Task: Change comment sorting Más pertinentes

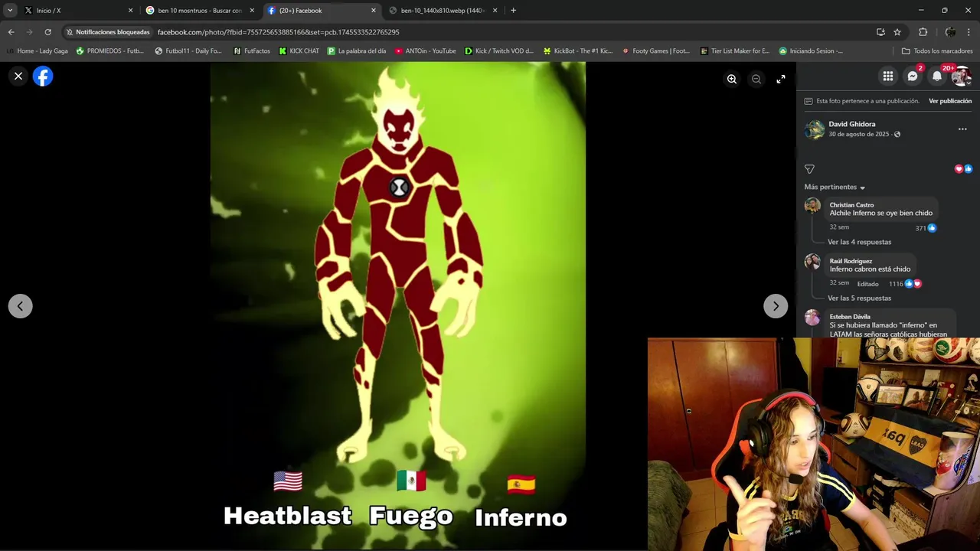Action: pos(835,187)
